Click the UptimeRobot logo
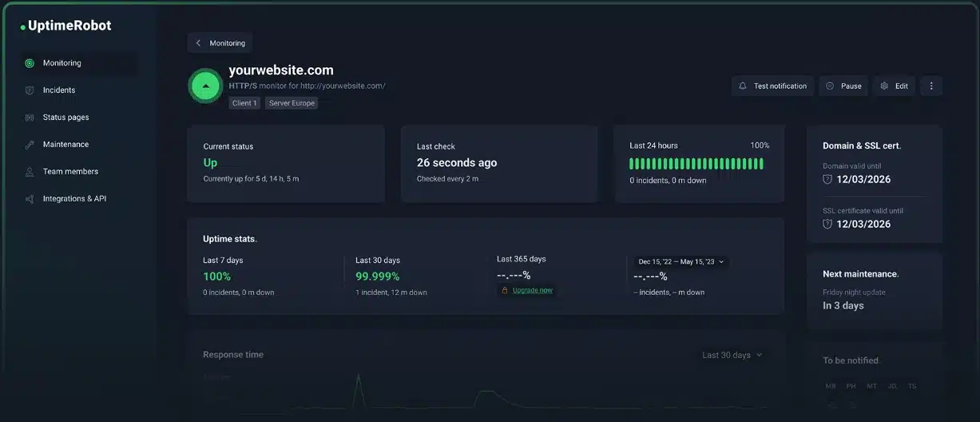Viewport: 980px width, 422px height. (66, 26)
